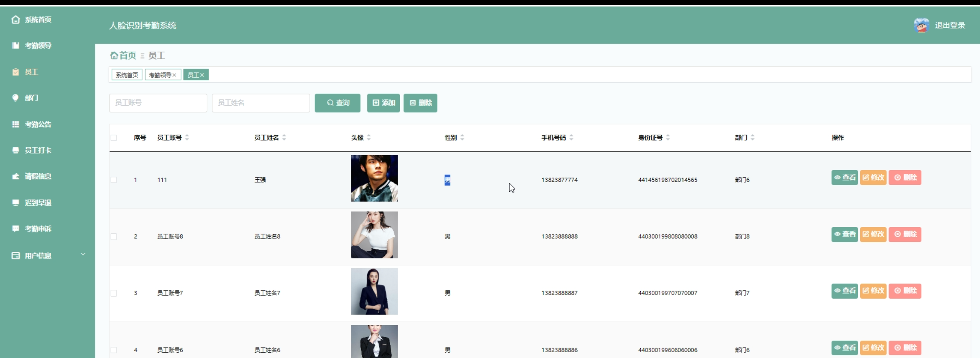Click the 员工 clipboard icon in sidebar
The image size is (980, 358).
(15, 72)
